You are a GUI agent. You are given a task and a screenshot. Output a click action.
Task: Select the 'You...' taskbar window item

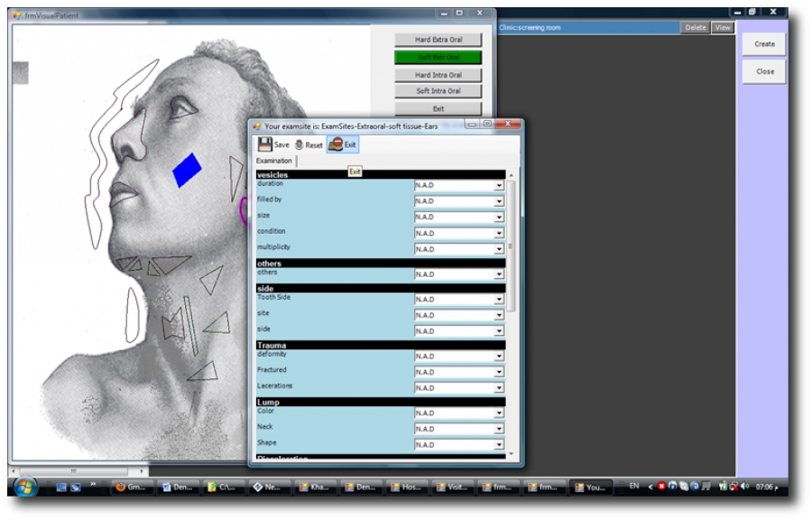tap(591, 487)
